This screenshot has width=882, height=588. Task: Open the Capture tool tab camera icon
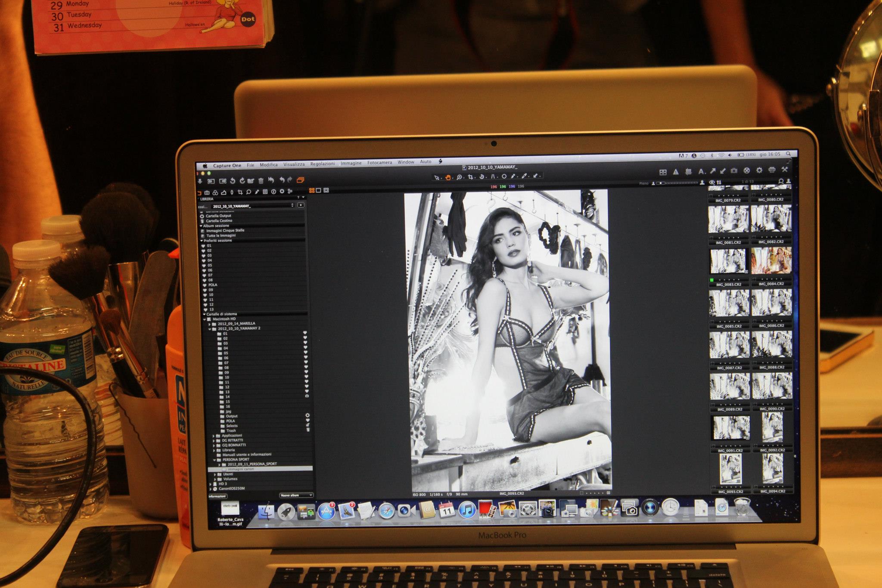point(207,192)
